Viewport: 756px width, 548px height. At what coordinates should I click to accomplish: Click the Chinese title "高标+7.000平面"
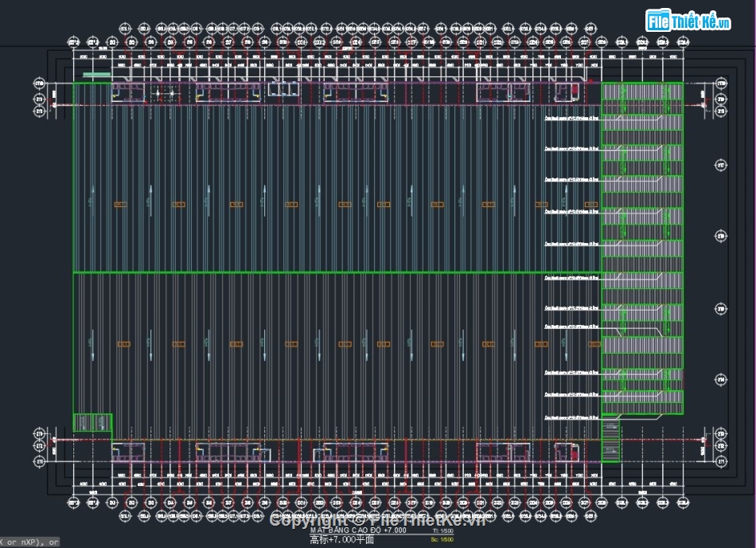pyautogui.click(x=341, y=540)
